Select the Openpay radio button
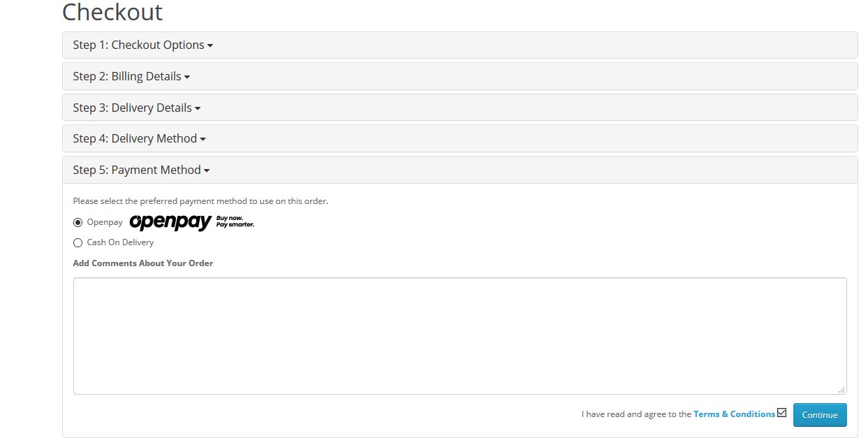This screenshot has width=868, height=438. (78, 223)
